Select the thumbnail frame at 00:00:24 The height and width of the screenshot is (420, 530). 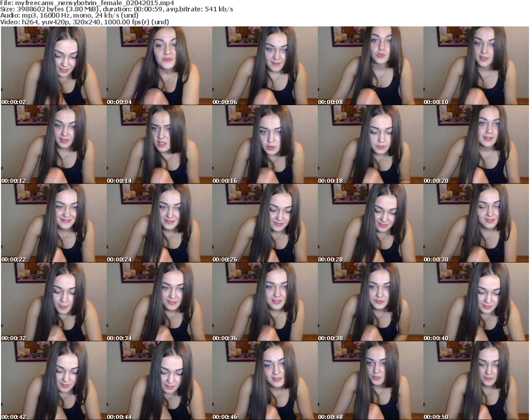[159, 223]
